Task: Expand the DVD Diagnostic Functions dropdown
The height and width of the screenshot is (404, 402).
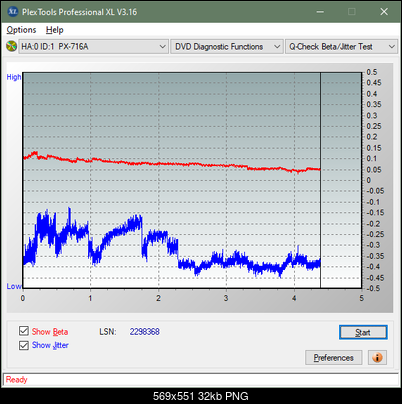Action: point(227,47)
